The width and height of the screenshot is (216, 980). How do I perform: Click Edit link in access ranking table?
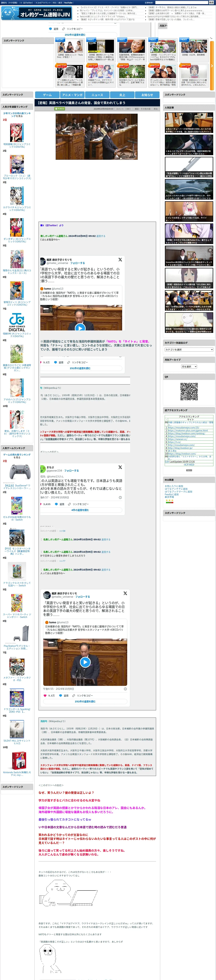click(x=167, y=462)
